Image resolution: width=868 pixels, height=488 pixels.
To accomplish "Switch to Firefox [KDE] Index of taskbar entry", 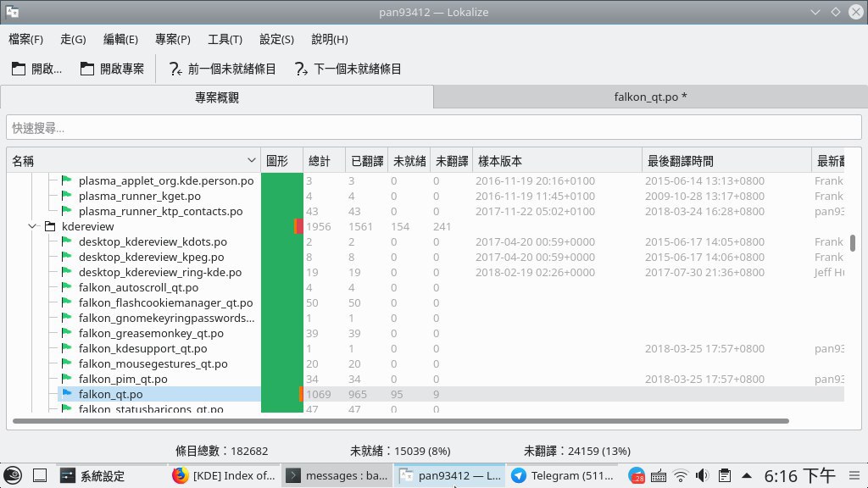I will [x=223, y=476].
